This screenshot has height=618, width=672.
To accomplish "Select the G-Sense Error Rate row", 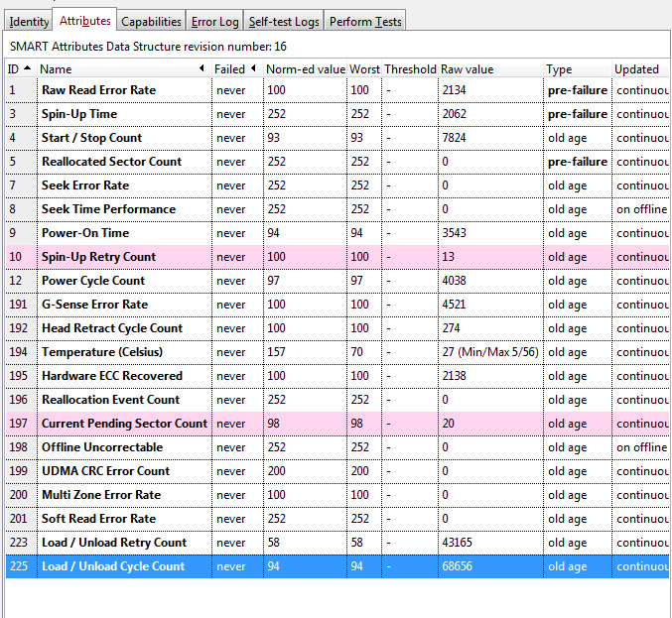I will 336,305.
